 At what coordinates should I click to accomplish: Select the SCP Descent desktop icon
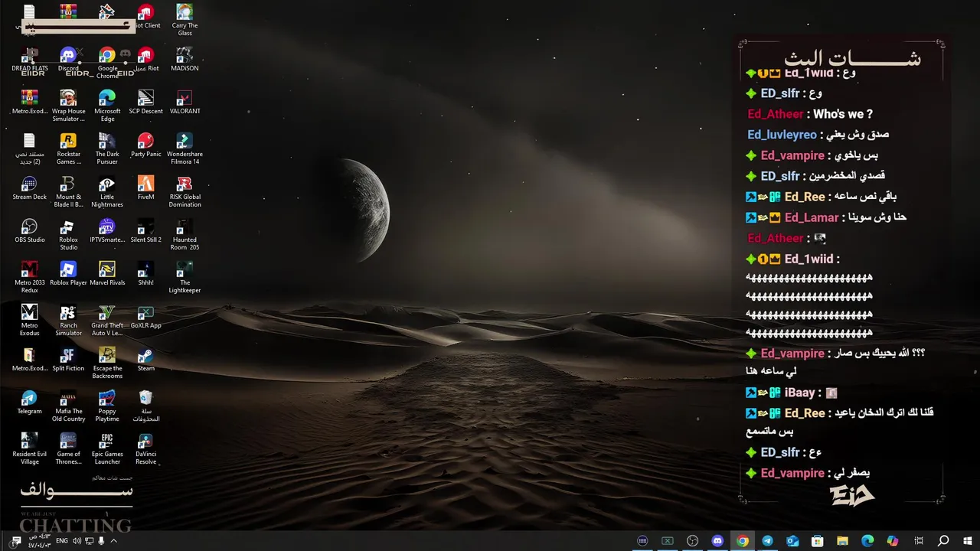[x=145, y=103]
